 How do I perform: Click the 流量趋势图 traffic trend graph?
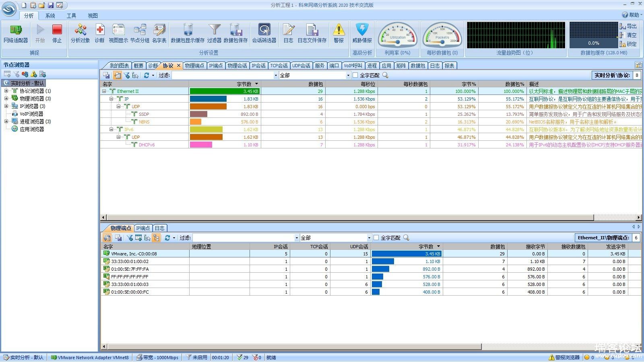pyautogui.click(x=516, y=35)
